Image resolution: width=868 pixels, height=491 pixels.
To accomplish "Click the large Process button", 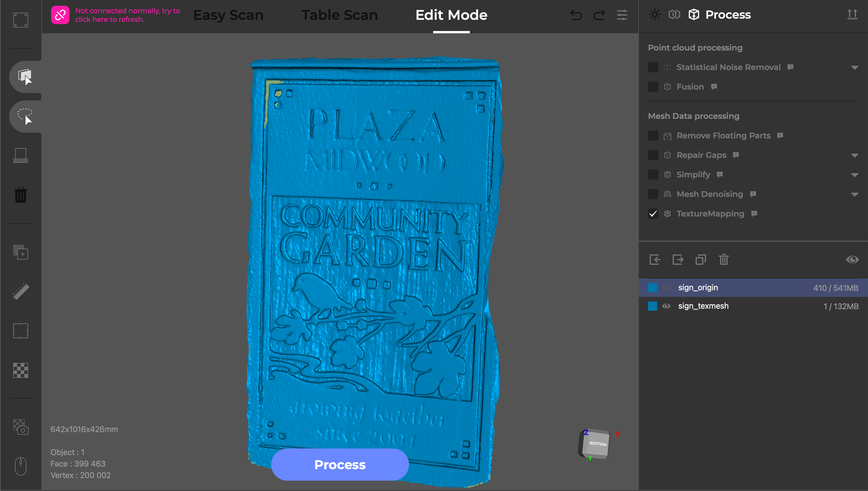I will coord(340,464).
